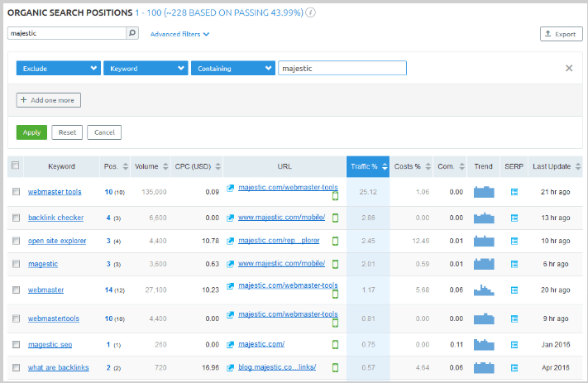Click the search box containing majestic

click(67, 33)
